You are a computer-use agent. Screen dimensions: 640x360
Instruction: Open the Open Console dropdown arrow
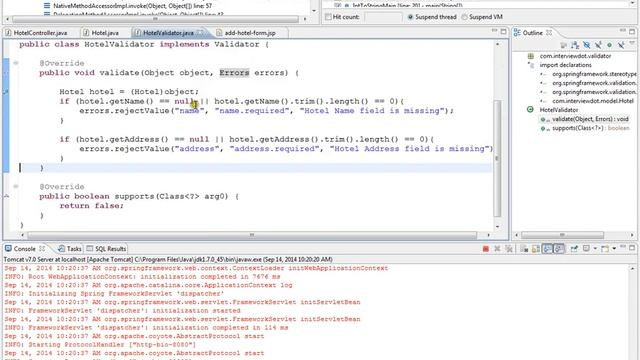(614, 249)
